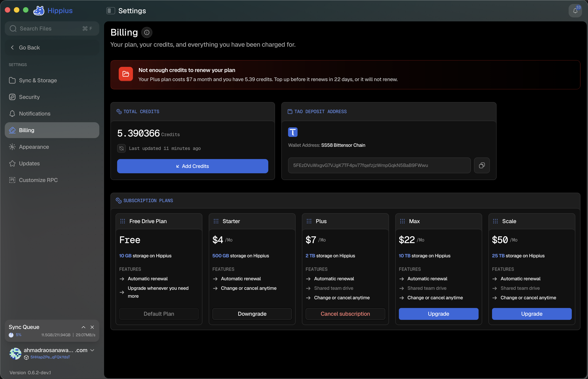Click the Hippius brand name

tap(60, 10)
